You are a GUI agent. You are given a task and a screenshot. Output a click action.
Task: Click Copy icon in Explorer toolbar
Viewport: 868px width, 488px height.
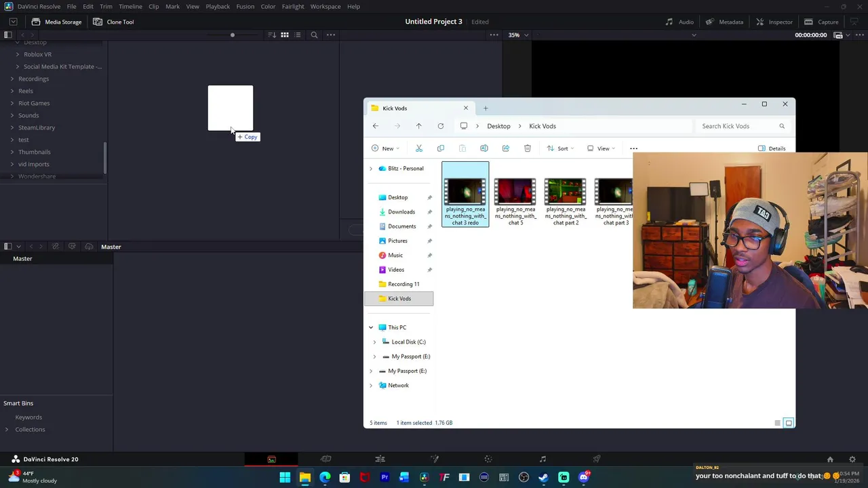pyautogui.click(x=441, y=148)
